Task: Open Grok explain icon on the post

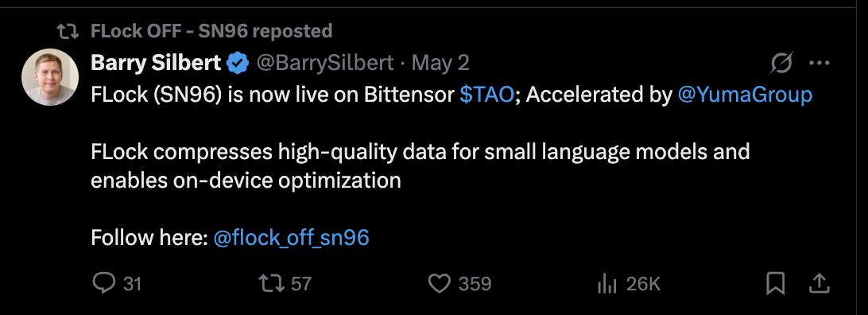Action: click(x=782, y=63)
